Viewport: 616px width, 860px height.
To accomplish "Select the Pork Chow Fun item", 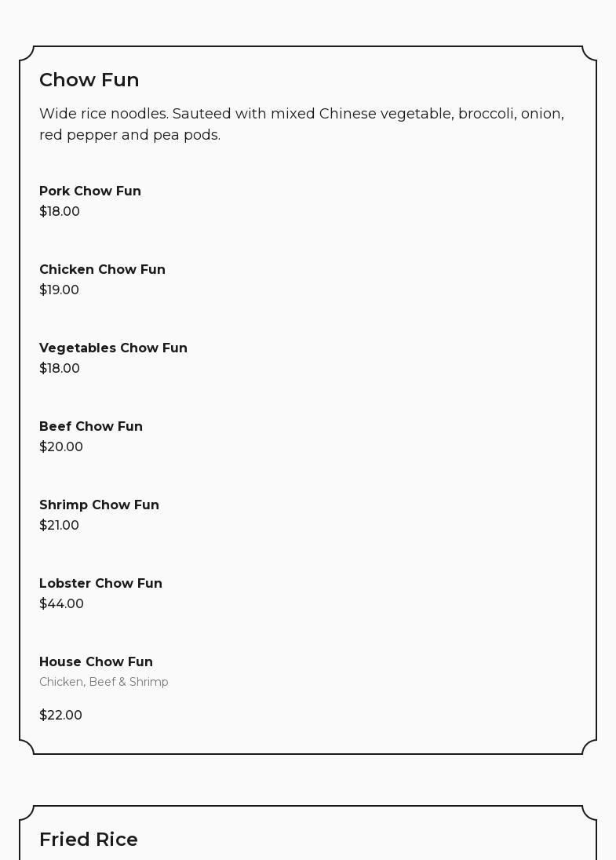I will tap(90, 191).
